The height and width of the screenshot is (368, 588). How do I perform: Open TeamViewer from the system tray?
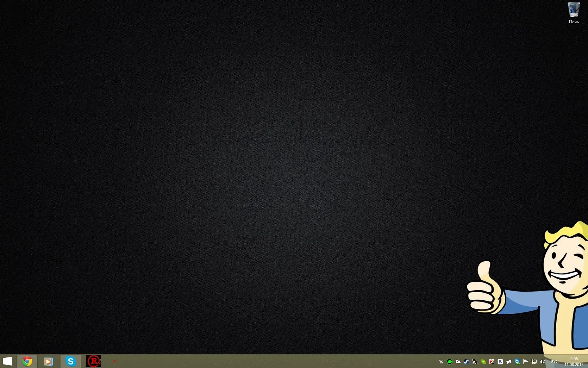click(517, 362)
